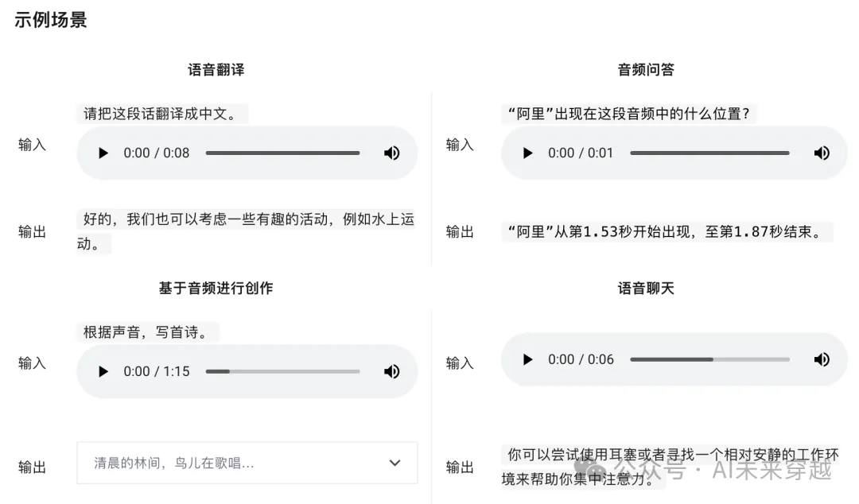
Task: Mute the speech translation audio player
Action: click(x=391, y=153)
